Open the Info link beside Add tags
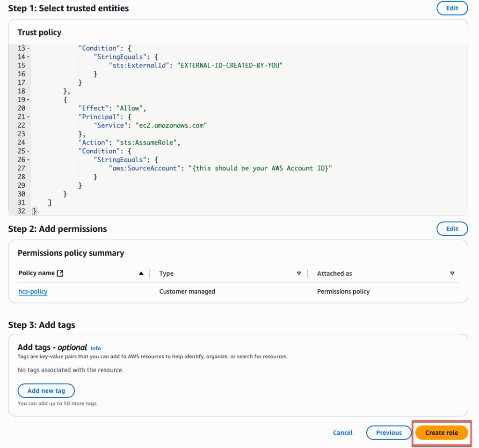 tap(95, 348)
